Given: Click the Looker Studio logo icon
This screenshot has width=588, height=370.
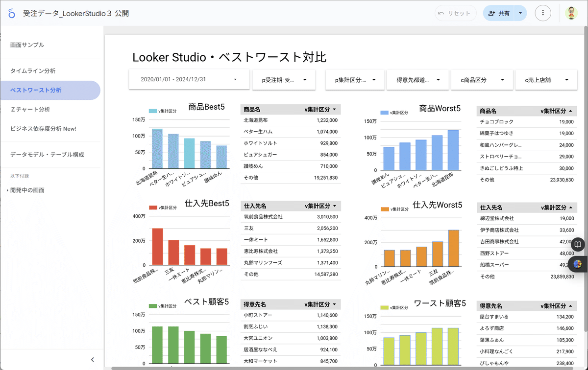Looking at the screenshot, I should click(x=12, y=14).
